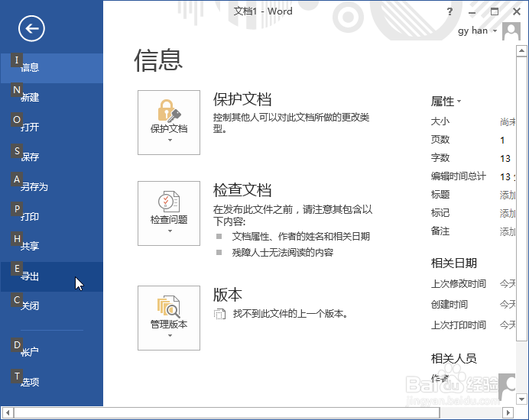This screenshot has height=420, width=529.
Task: Click text 文档属性、作者的姓名和相关日期
Action: (301, 236)
